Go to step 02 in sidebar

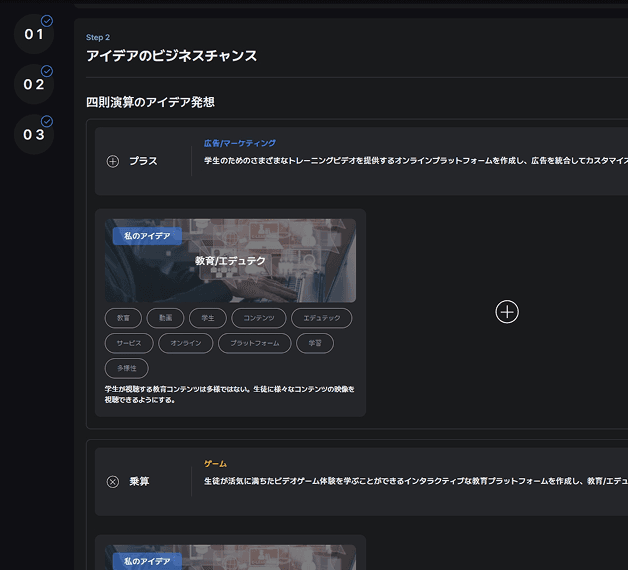click(34, 84)
